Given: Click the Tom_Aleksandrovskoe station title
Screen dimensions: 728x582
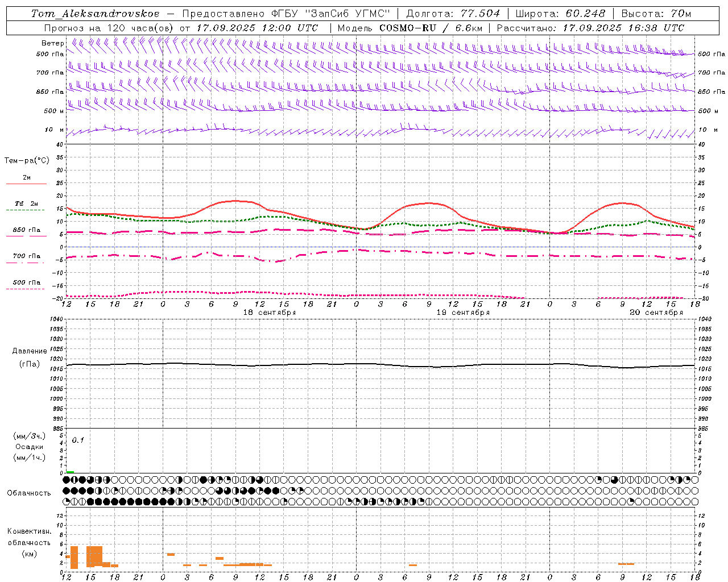Looking at the screenshot, I should (95, 14).
